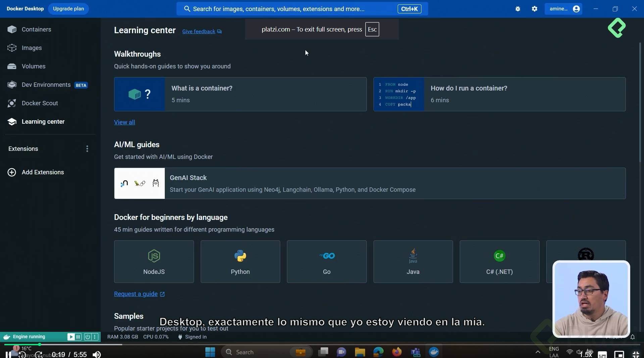The height and width of the screenshot is (358, 644).
Task: Click the presenter webcam thumbnail
Action: 591,299
